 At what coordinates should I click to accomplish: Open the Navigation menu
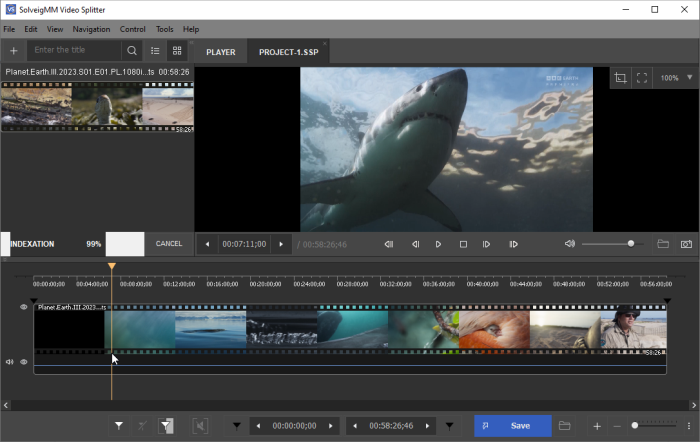[91, 29]
